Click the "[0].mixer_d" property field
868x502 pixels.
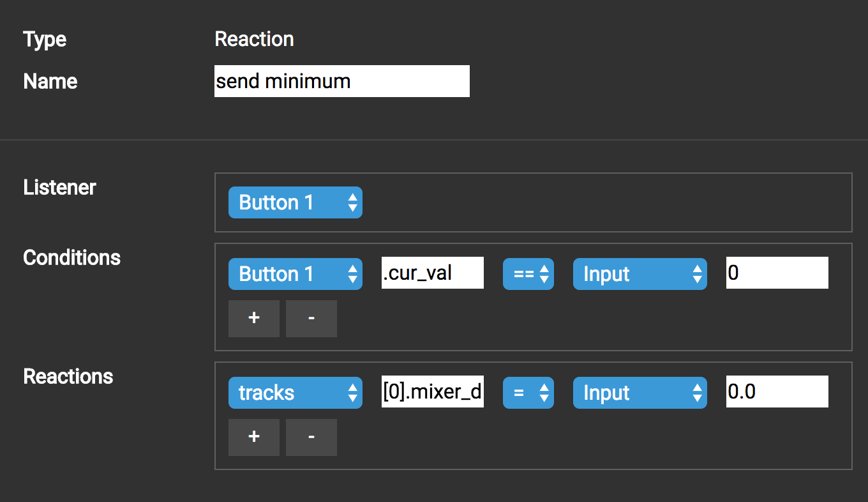point(432,392)
